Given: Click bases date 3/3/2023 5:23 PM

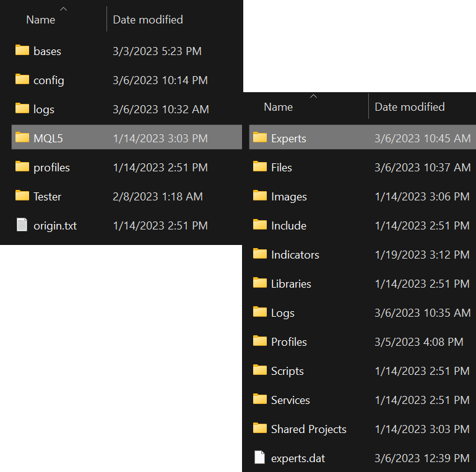Looking at the screenshot, I should point(157,51).
